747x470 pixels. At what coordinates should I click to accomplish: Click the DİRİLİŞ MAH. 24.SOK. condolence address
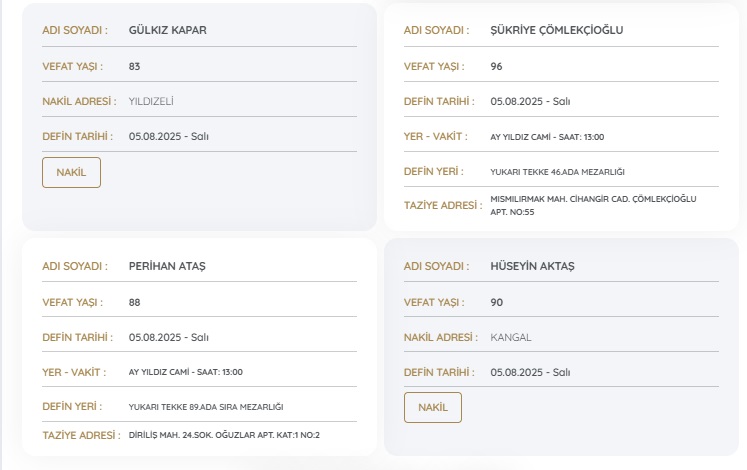[224, 436]
